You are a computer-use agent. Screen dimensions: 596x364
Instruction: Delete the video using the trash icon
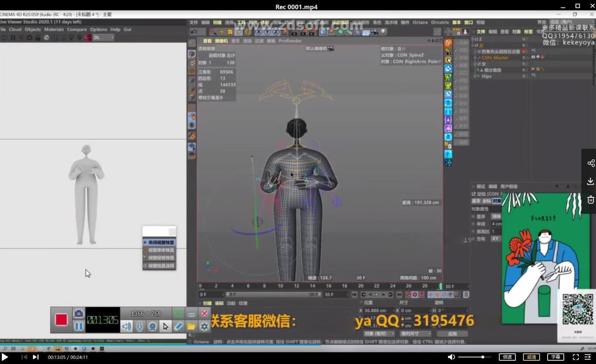(x=590, y=200)
